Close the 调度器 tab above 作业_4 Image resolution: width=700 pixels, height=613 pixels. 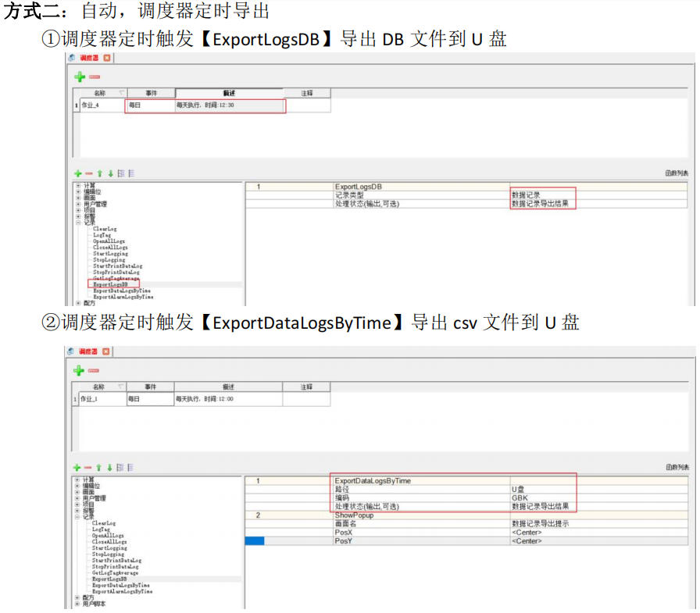(x=107, y=58)
